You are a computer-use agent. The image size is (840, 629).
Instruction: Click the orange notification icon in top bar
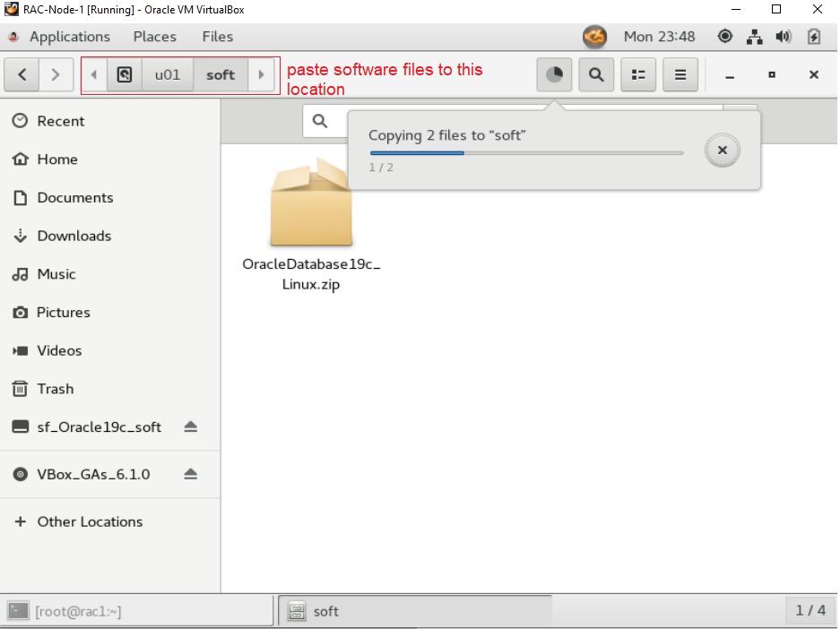(594, 37)
